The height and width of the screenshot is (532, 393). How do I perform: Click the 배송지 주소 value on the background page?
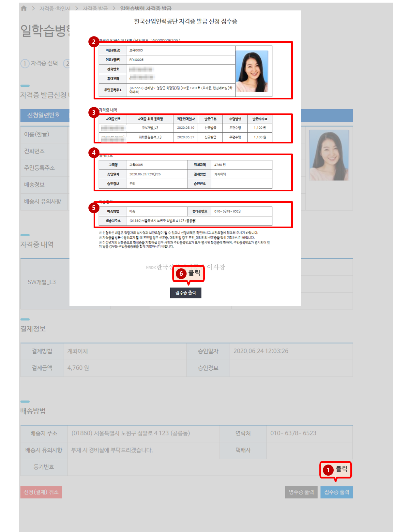130,433
